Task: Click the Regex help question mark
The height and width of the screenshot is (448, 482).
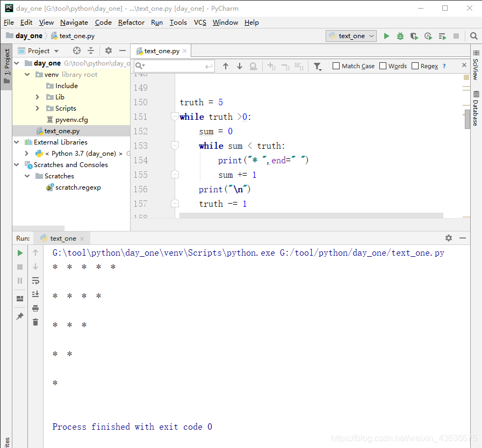Action: tap(444, 66)
